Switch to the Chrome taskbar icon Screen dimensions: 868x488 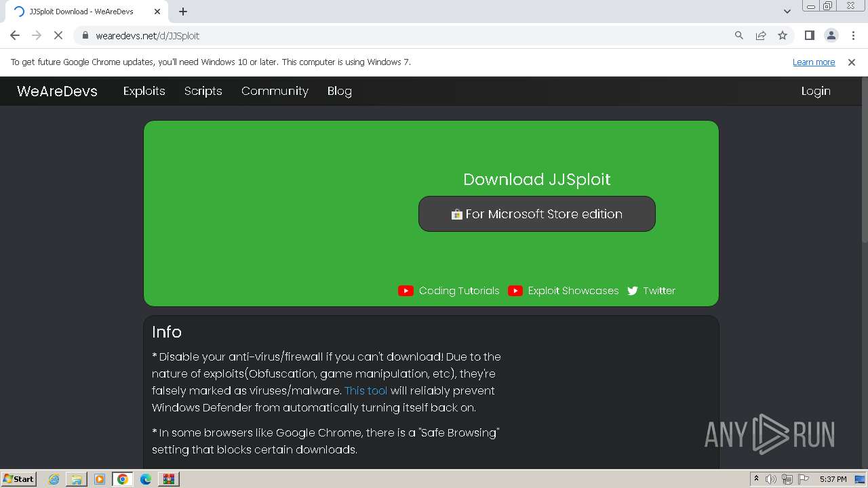pyautogui.click(x=123, y=479)
